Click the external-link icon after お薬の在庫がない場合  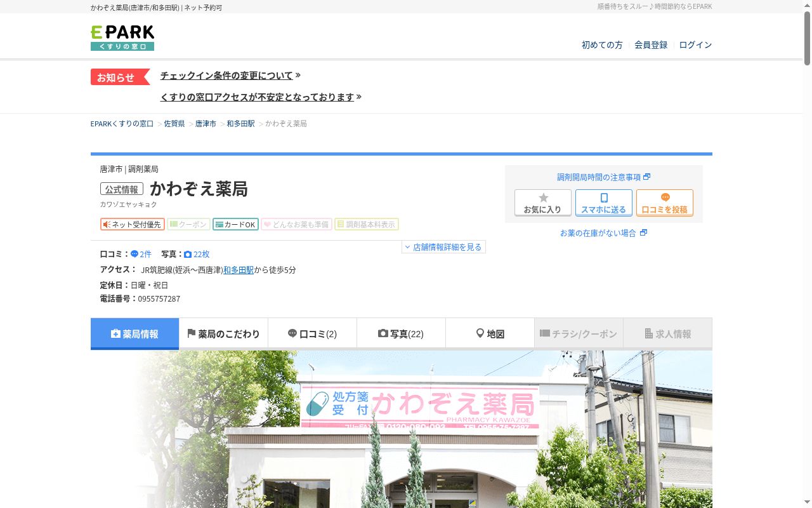(x=643, y=233)
